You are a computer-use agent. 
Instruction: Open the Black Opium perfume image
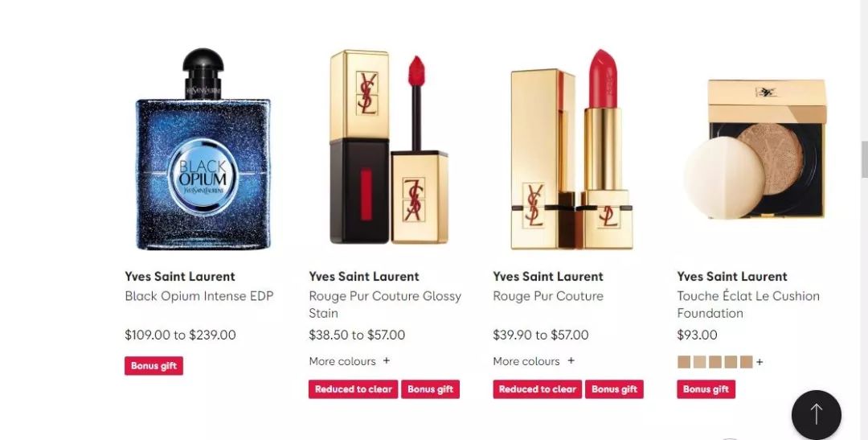pos(203,149)
